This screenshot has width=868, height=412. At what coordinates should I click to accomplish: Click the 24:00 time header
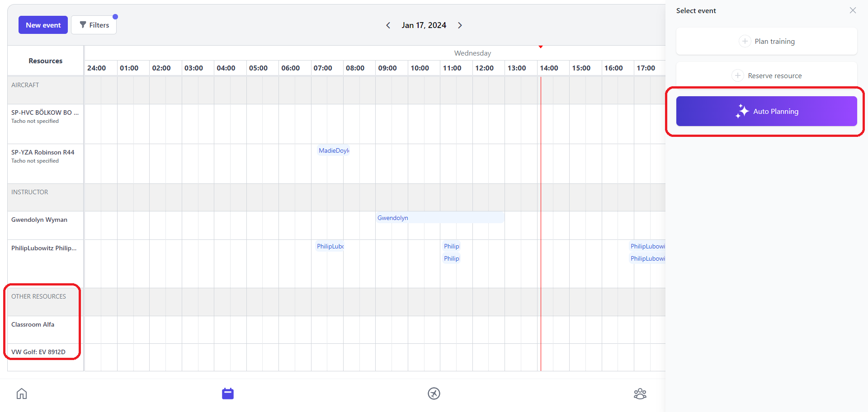(x=96, y=68)
